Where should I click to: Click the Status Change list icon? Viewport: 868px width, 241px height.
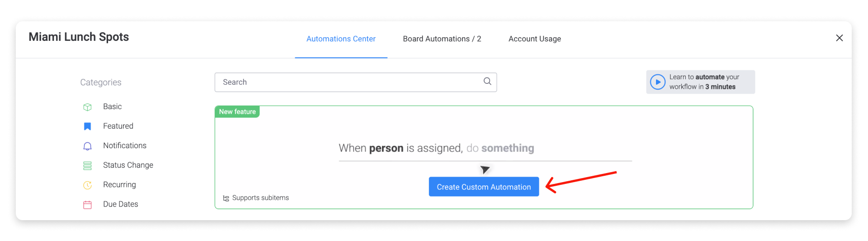click(87, 166)
